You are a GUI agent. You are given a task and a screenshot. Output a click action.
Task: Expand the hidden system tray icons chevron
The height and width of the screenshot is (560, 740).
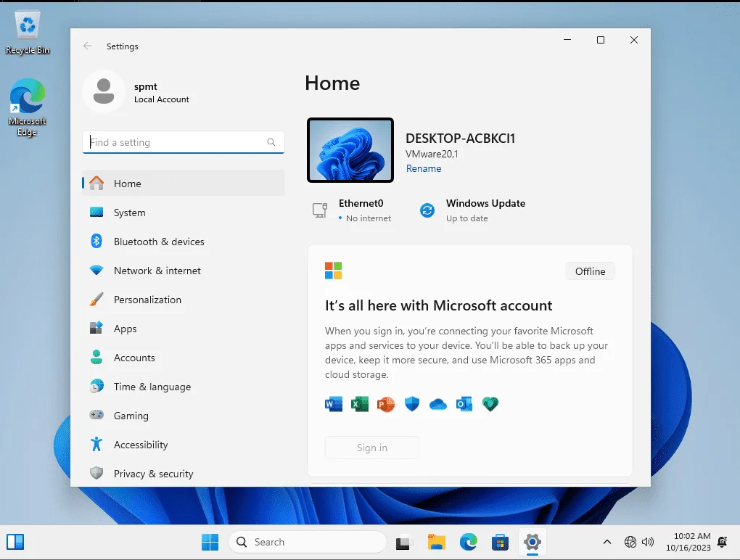coord(607,542)
